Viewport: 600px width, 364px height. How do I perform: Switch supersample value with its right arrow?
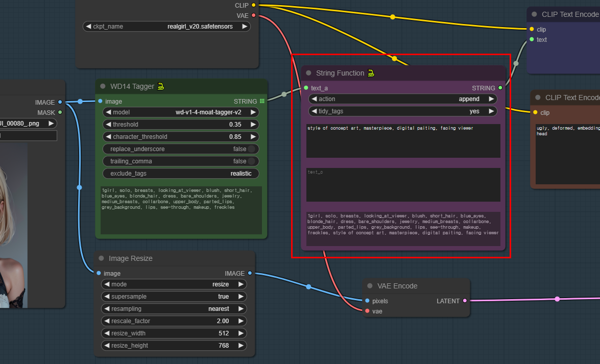click(x=241, y=296)
